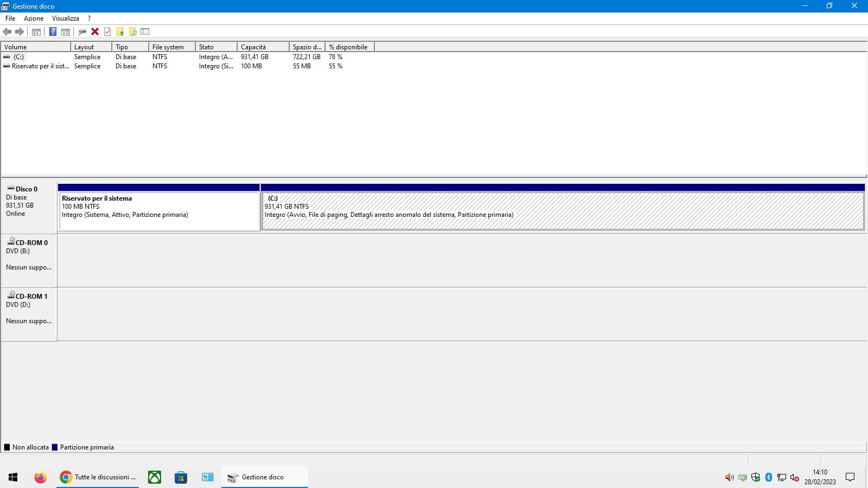Open Microsoft Store from taskbar
The image size is (868, 488).
point(181,477)
